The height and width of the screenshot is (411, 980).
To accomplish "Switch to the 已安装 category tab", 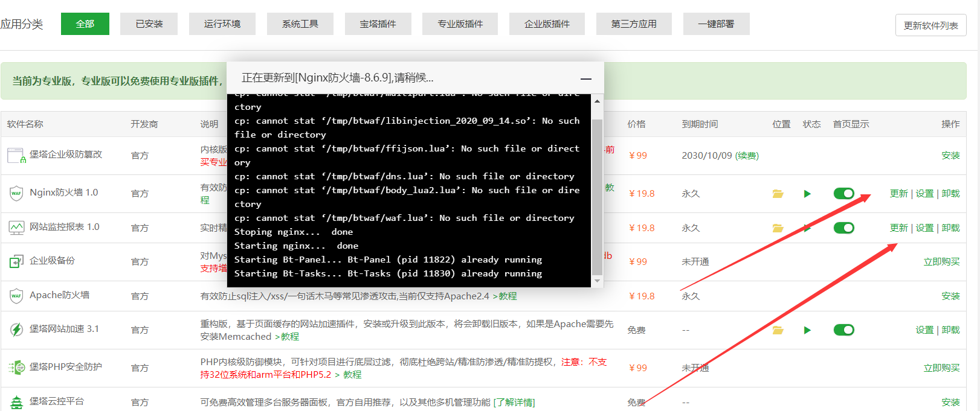I will (x=149, y=24).
